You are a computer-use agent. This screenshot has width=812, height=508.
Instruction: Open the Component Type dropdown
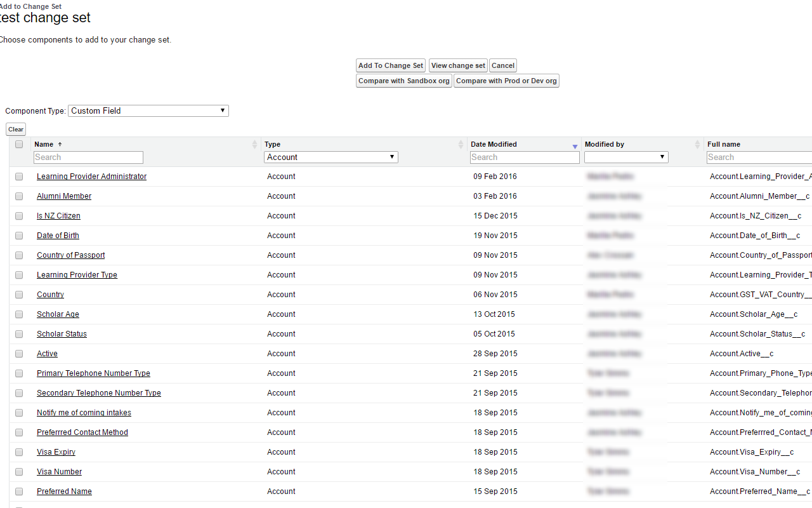point(148,110)
